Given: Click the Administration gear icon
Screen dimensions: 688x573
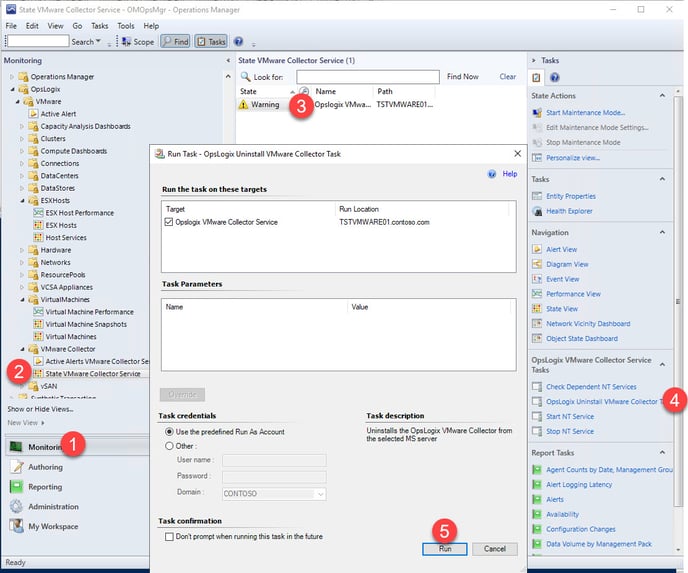Looking at the screenshot, I should pyautogui.click(x=17, y=506).
